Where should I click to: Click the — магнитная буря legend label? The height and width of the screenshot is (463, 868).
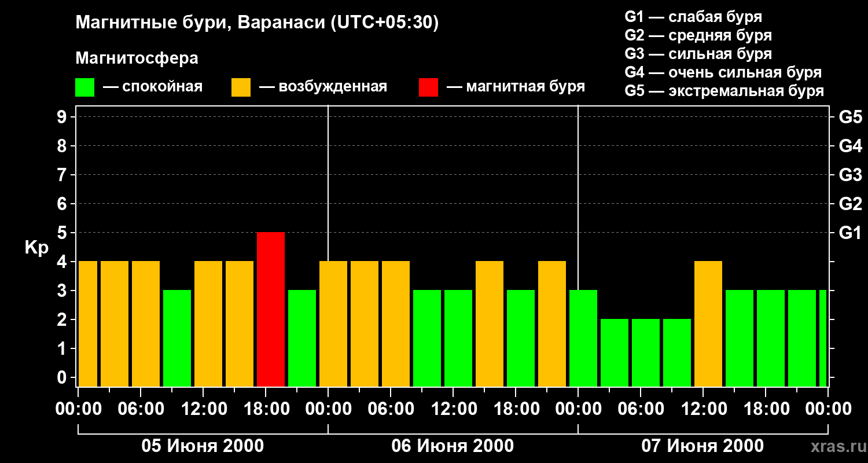pos(516,87)
